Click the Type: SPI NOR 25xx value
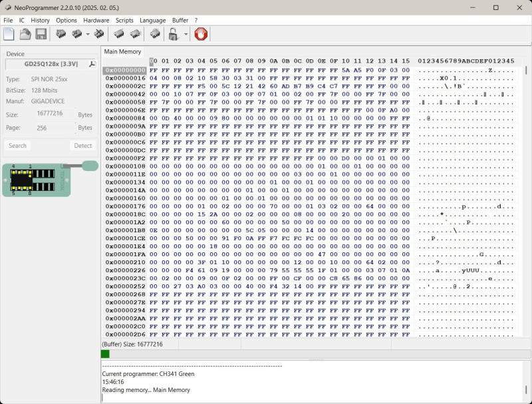The image size is (532, 404). (49, 79)
